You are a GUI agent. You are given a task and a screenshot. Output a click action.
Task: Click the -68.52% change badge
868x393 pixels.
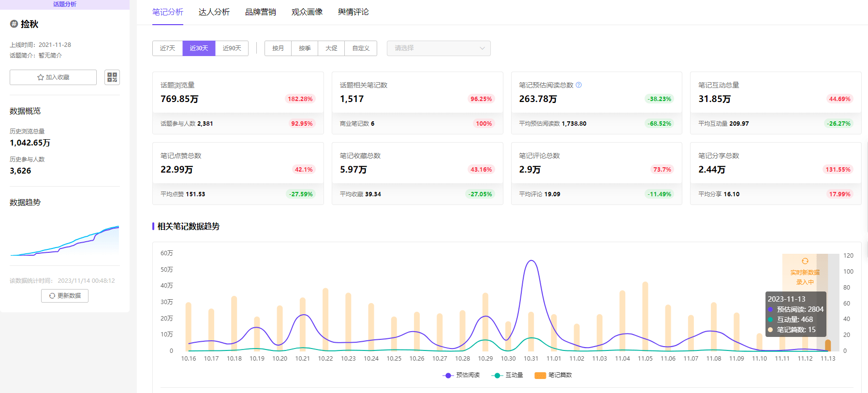(660, 124)
